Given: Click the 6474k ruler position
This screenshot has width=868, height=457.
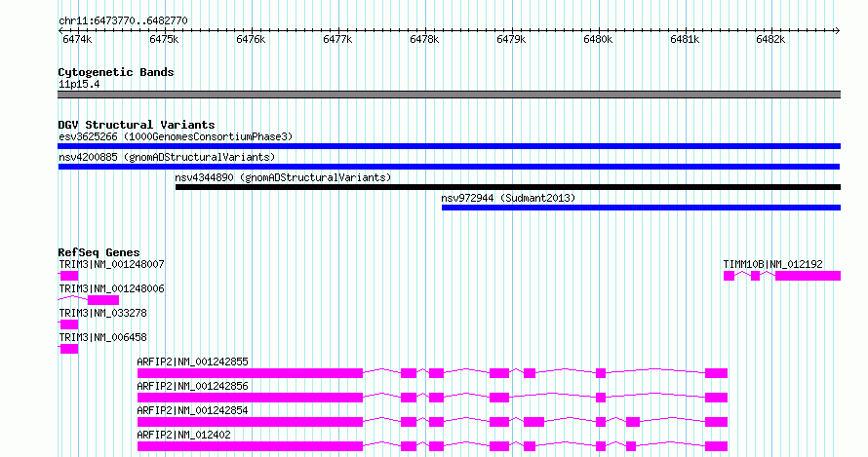Looking at the screenshot, I should (x=77, y=39).
